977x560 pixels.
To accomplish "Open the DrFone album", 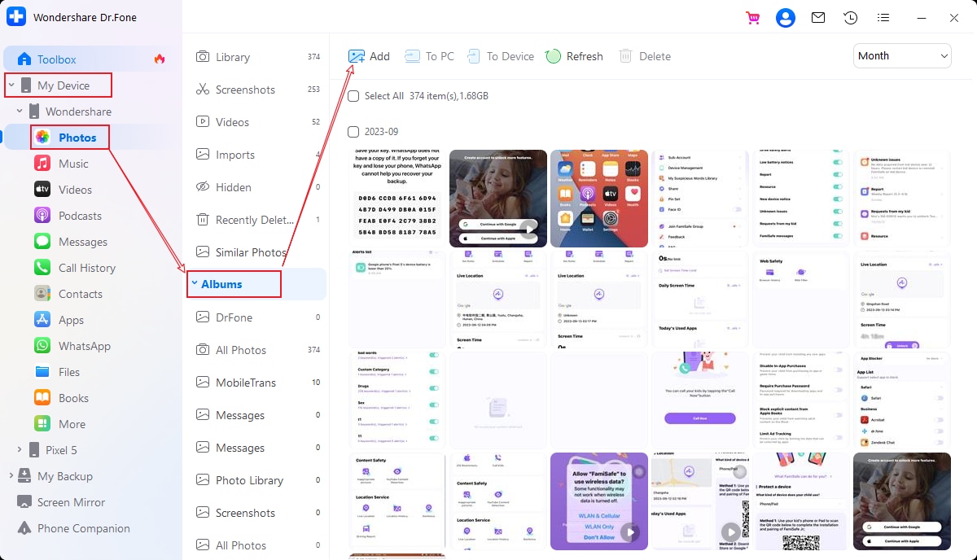I will pos(257,317).
